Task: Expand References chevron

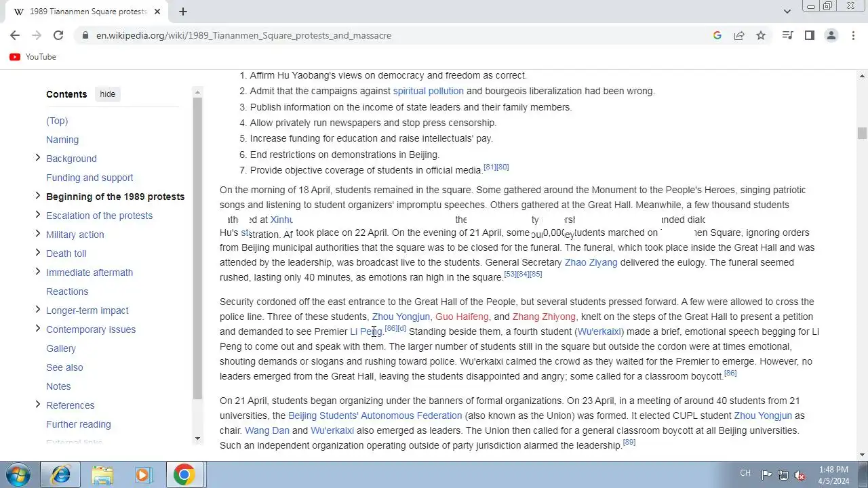Action: click(37, 405)
